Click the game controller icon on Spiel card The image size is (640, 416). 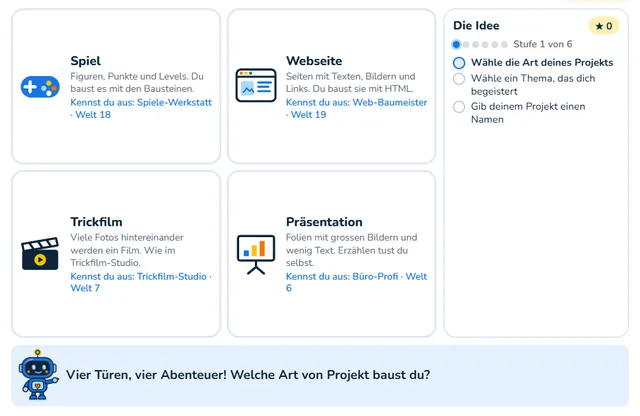[40, 87]
